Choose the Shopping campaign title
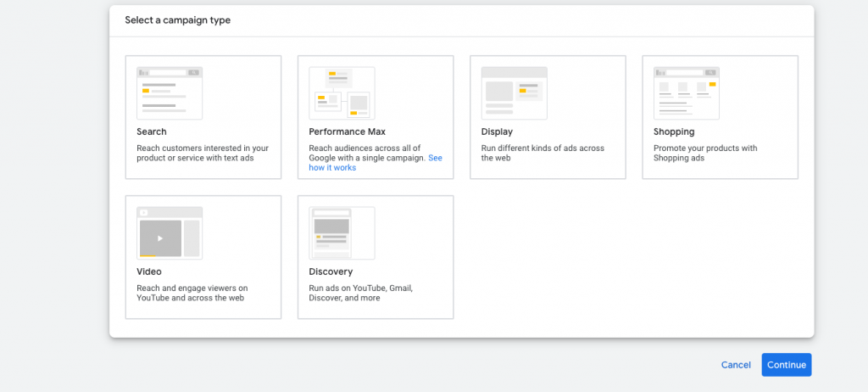Image resolution: width=868 pixels, height=392 pixels. pos(674,132)
